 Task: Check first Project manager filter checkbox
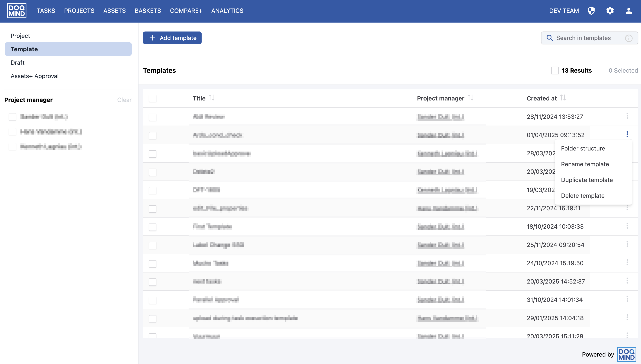pos(13,117)
